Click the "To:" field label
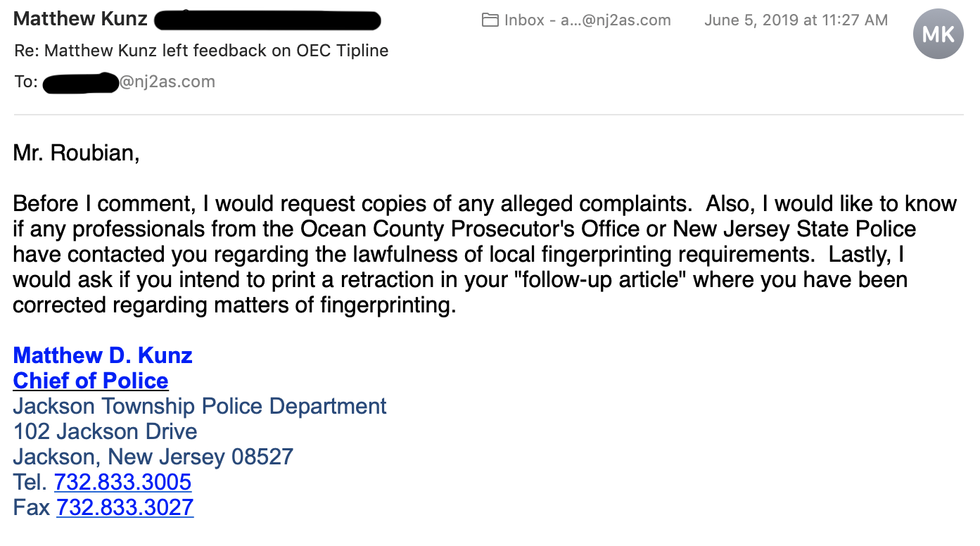Screen dimensions: 980x546 (x=26, y=82)
